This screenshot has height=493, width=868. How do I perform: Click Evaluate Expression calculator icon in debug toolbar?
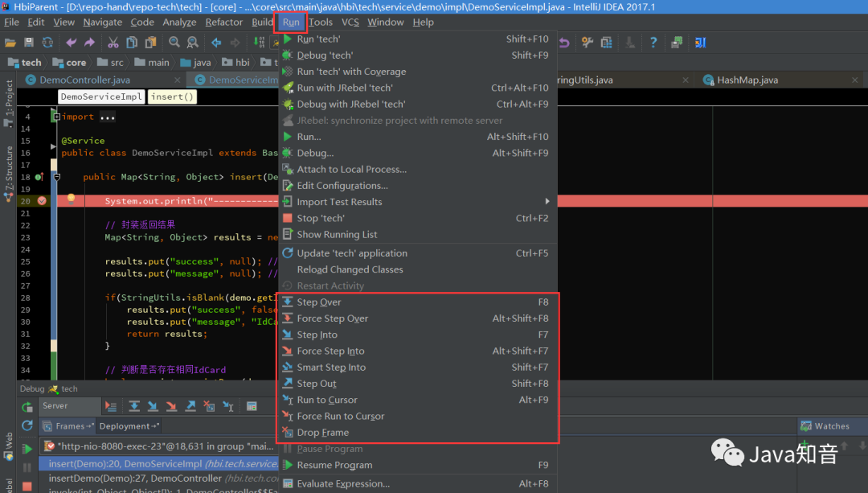coord(252,407)
